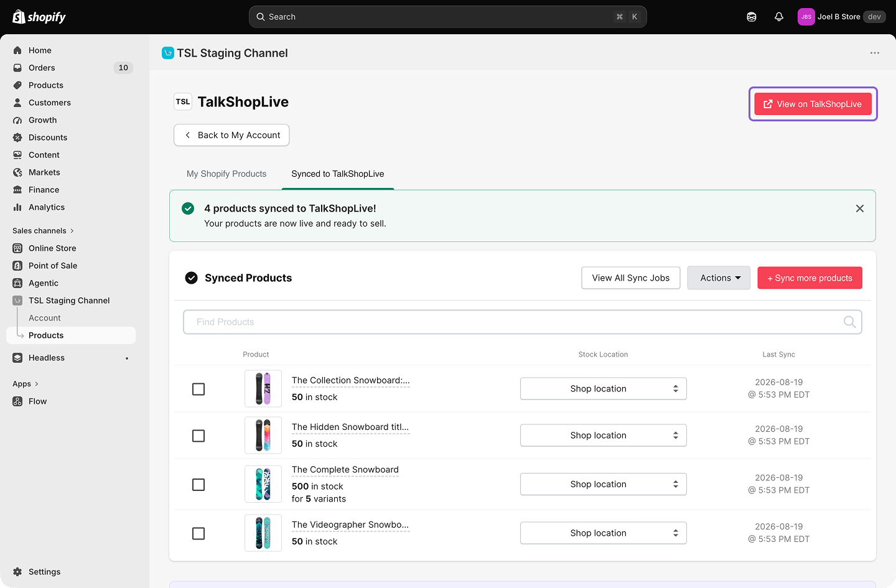The image size is (896, 588).
Task: Open The Complete Snowboard product link
Action: coord(345,470)
